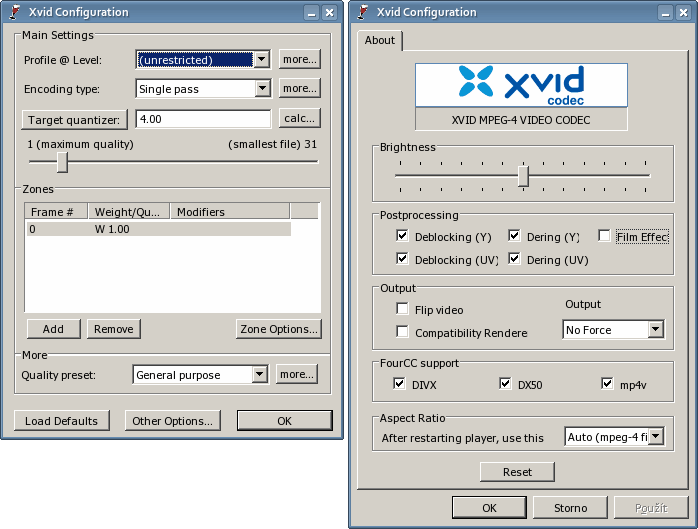Click the more... button beside Encoding type

300,88
